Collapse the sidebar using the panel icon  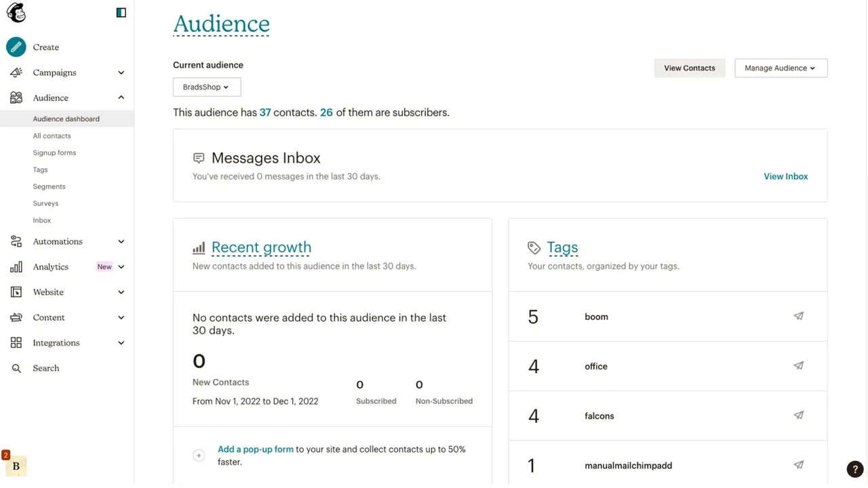[x=121, y=12]
